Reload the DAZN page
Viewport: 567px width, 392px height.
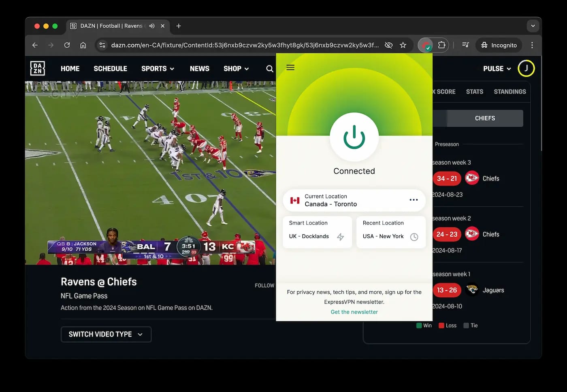coord(67,45)
